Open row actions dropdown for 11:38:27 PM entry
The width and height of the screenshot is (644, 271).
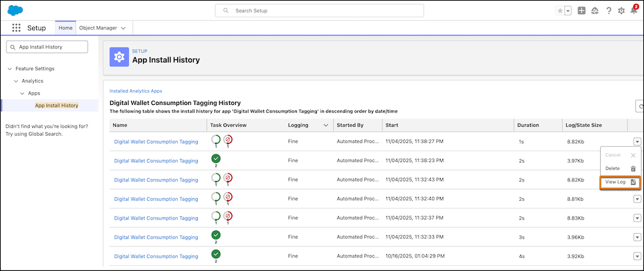(637, 141)
